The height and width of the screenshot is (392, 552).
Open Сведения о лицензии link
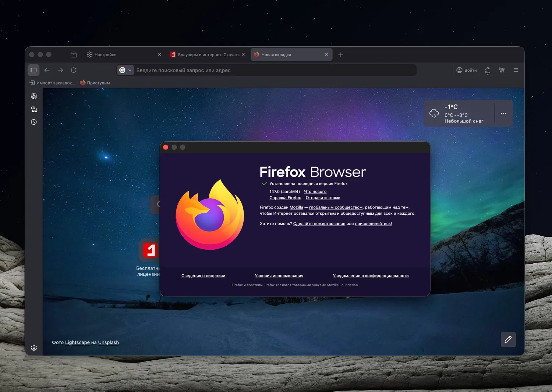coord(203,276)
